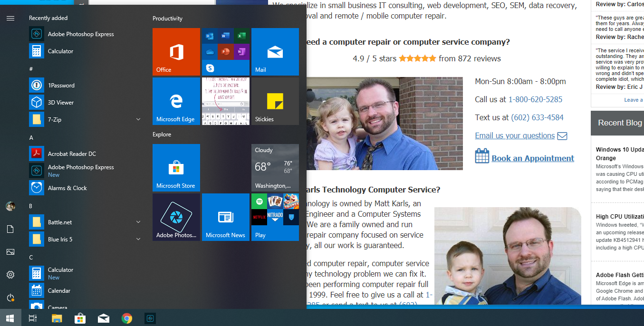Viewport: 644px width, 326px height.
Task: Launch 3D Viewer
Action: point(62,102)
